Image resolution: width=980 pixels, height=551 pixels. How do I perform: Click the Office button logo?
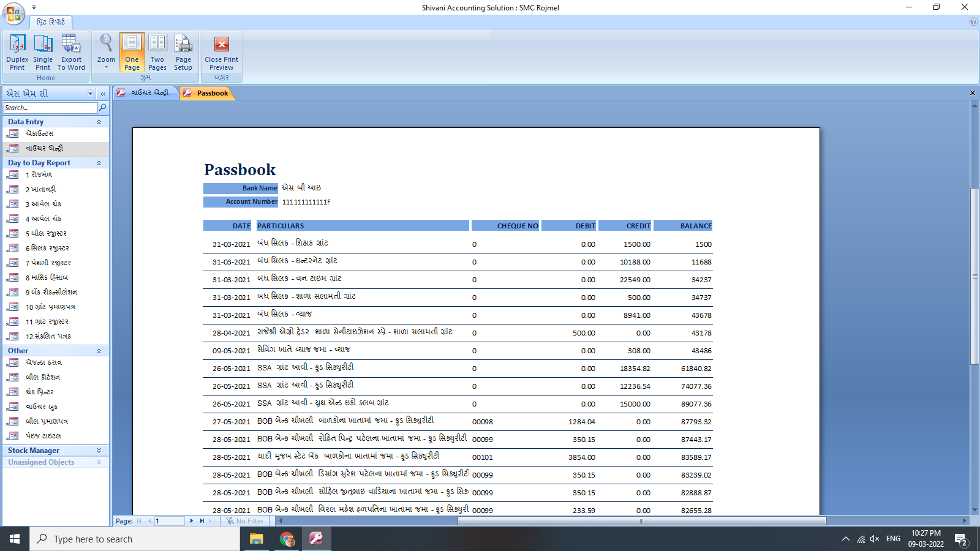[x=13, y=13]
